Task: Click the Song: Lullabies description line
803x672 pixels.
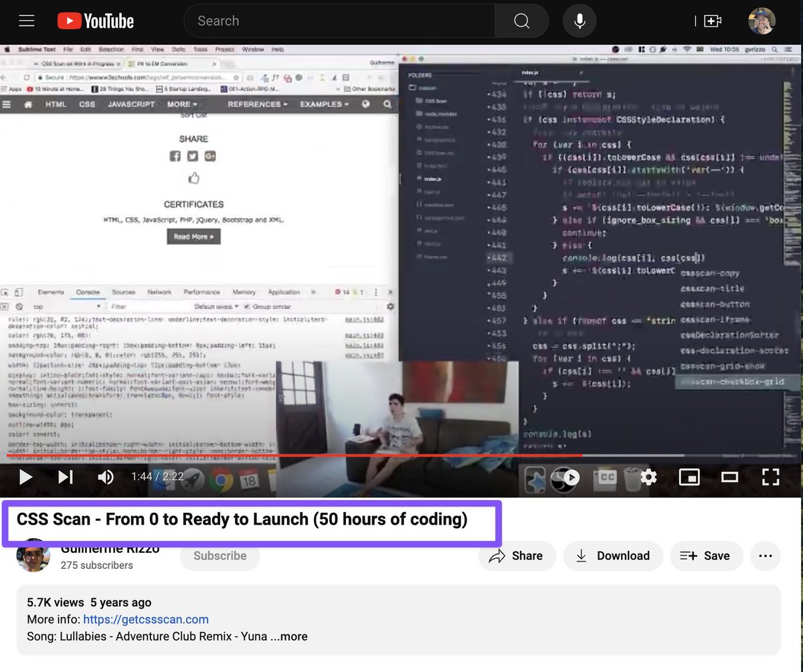Action: click(147, 636)
